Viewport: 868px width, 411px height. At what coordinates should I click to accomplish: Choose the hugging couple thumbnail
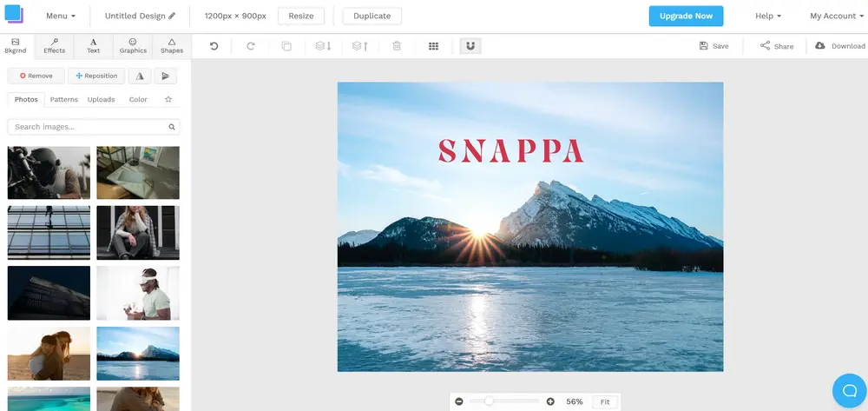click(49, 354)
